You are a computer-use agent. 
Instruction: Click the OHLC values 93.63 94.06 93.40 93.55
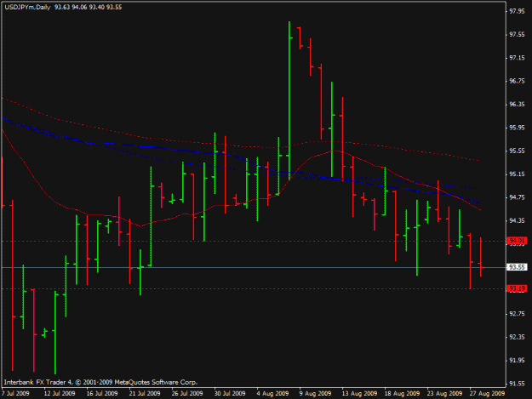[89, 7]
